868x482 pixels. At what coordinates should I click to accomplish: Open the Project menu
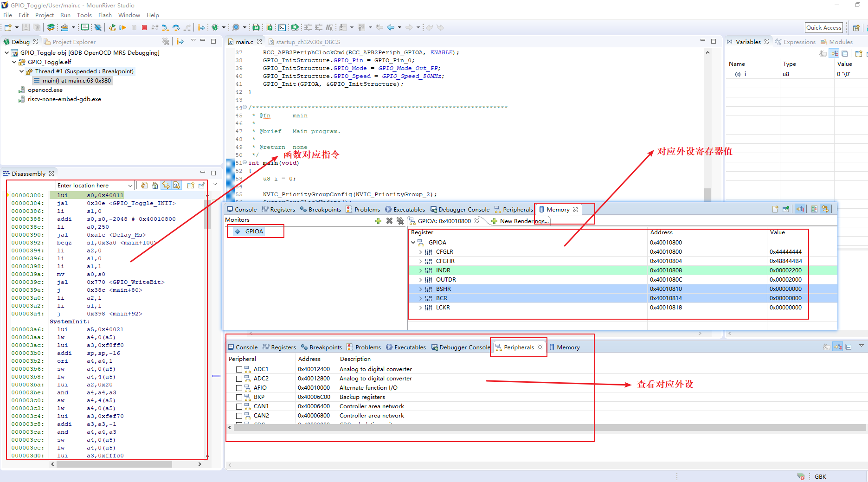point(45,15)
